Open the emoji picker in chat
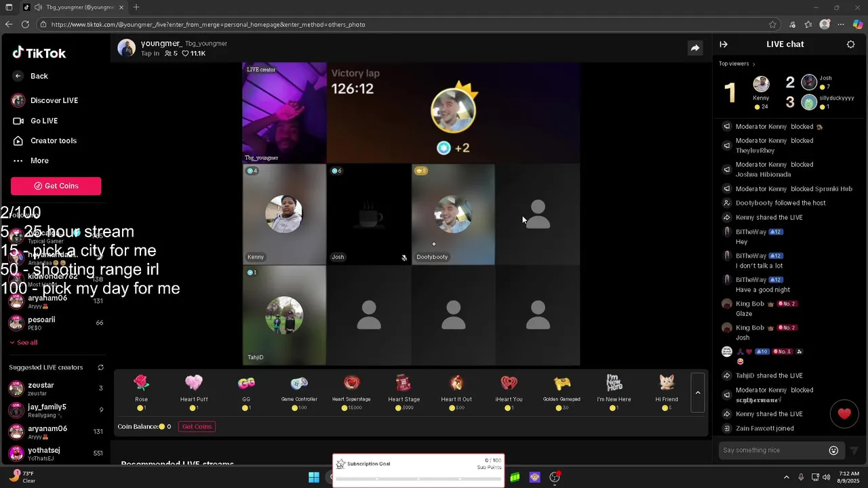The width and height of the screenshot is (868, 488). click(833, 450)
